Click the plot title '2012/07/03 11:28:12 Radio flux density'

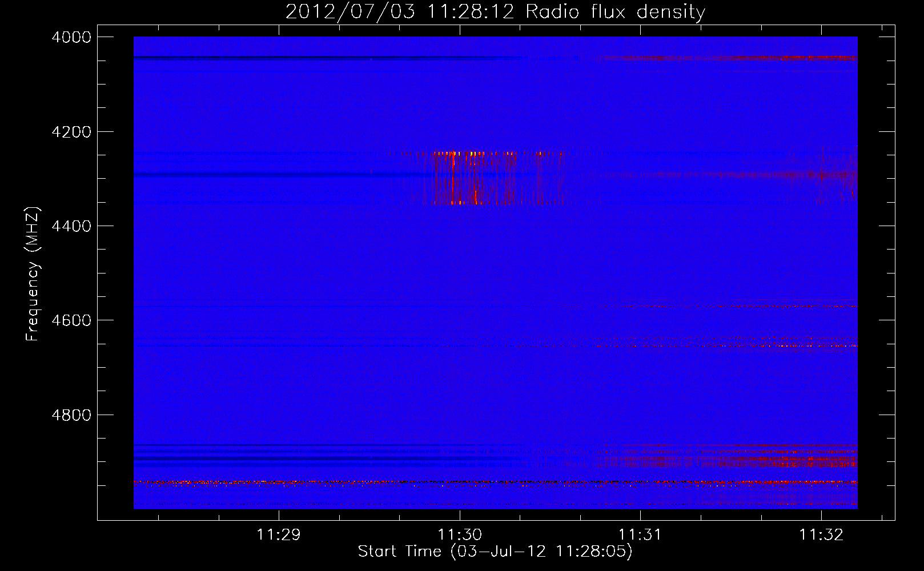[x=495, y=12]
